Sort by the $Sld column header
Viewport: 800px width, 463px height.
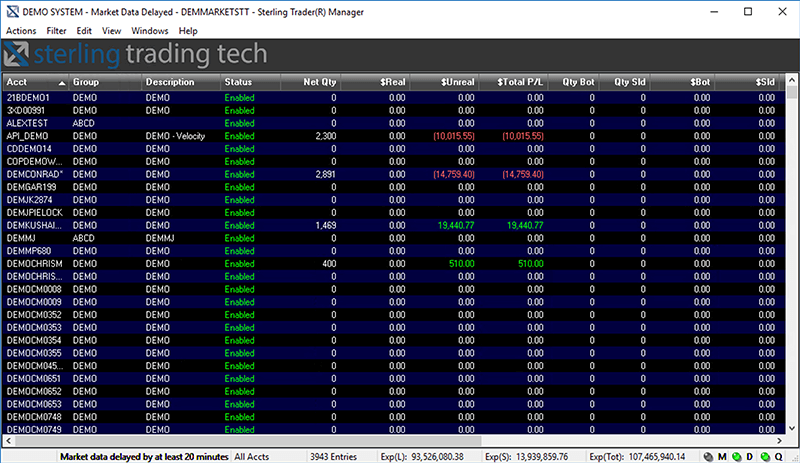(x=747, y=82)
